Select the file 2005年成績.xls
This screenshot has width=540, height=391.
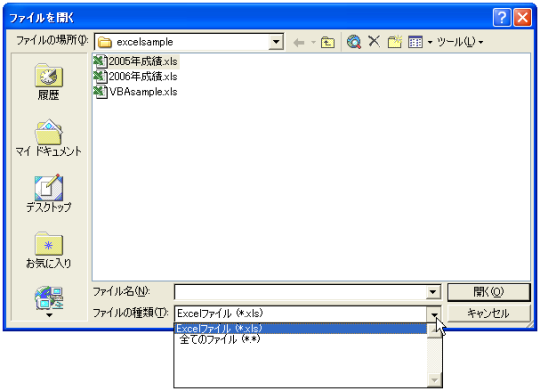point(136,62)
